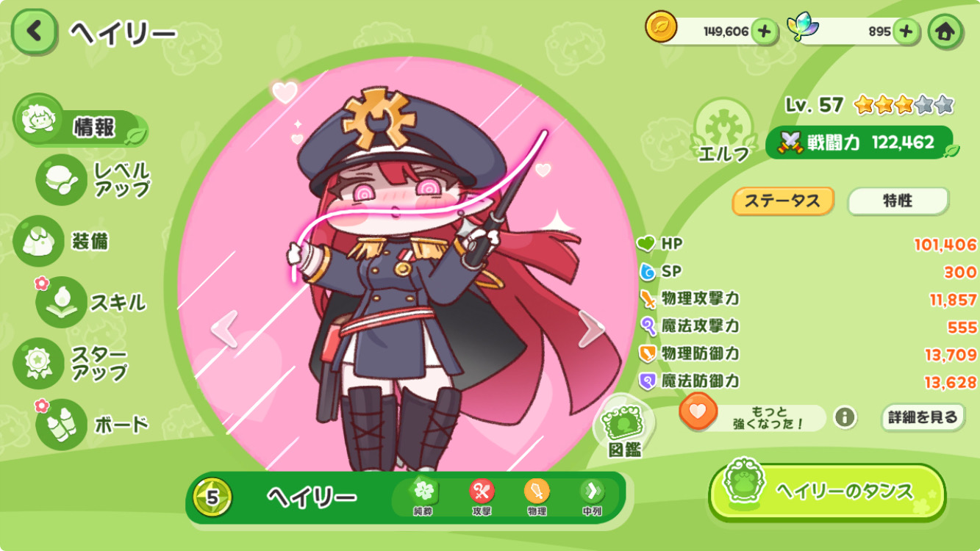
Task: Tap the 中列 position icon
Action: pos(592,497)
